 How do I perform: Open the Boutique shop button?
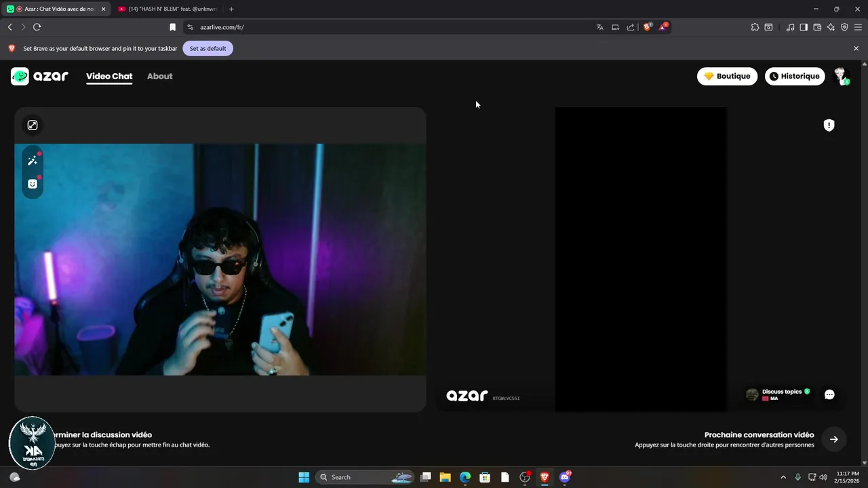(x=727, y=76)
